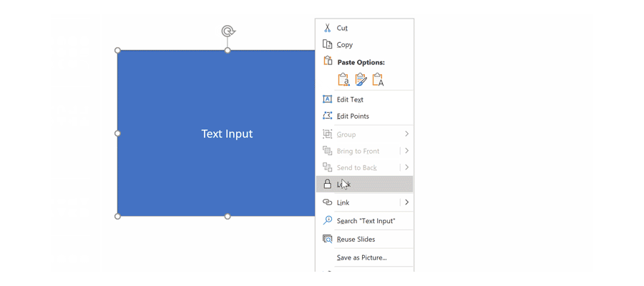Click the top-left corner resize handle
The height and width of the screenshot is (286, 644).
118,51
